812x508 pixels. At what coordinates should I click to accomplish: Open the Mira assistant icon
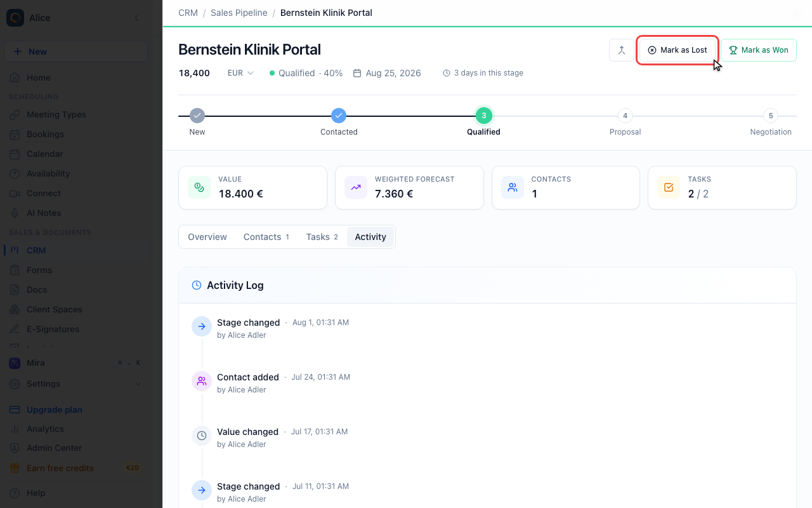[x=15, y=363]
